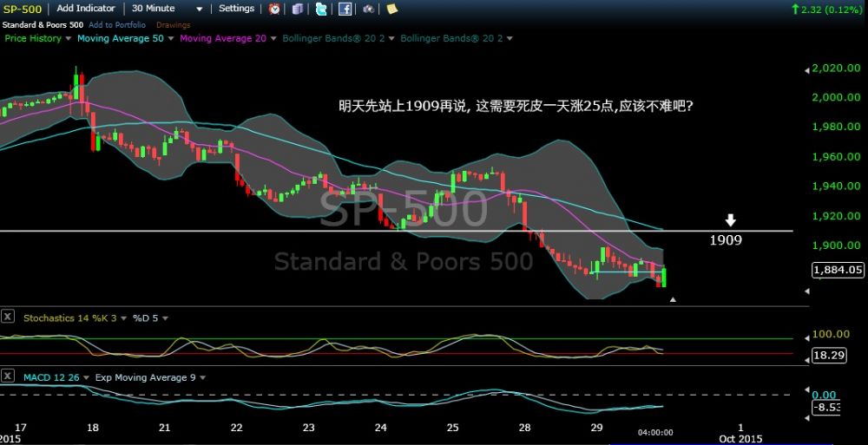Click the camera snapshot icon
Image resolution: width=868 pixels, height=445 pixels.
click(369, 9)
